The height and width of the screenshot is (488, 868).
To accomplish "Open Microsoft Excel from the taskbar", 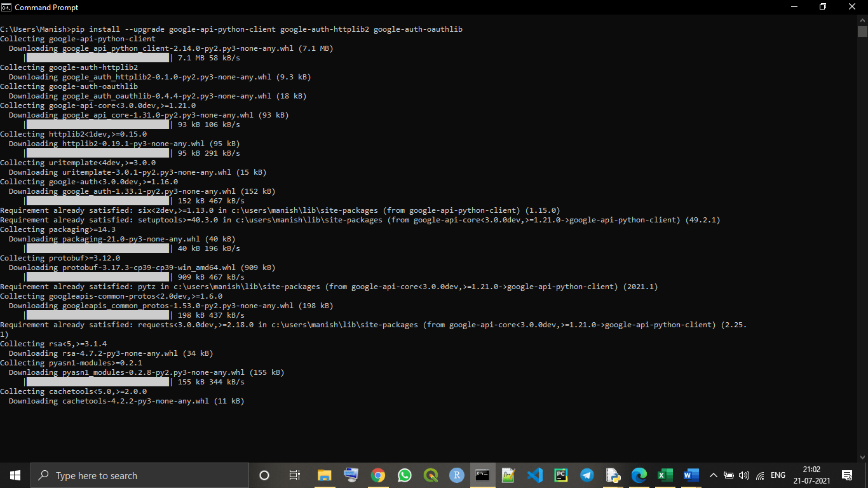I will 665,475.
